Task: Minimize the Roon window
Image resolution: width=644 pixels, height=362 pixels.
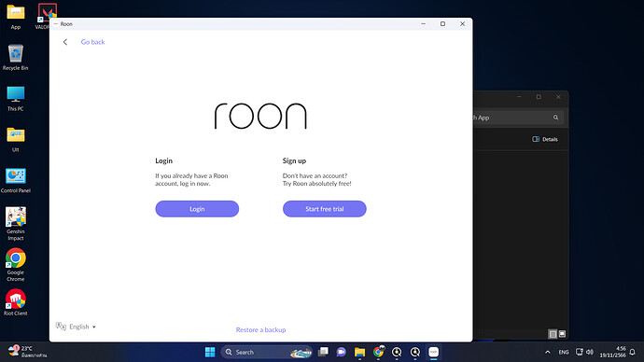Action: pyautogui.click(x=423, y=24)
